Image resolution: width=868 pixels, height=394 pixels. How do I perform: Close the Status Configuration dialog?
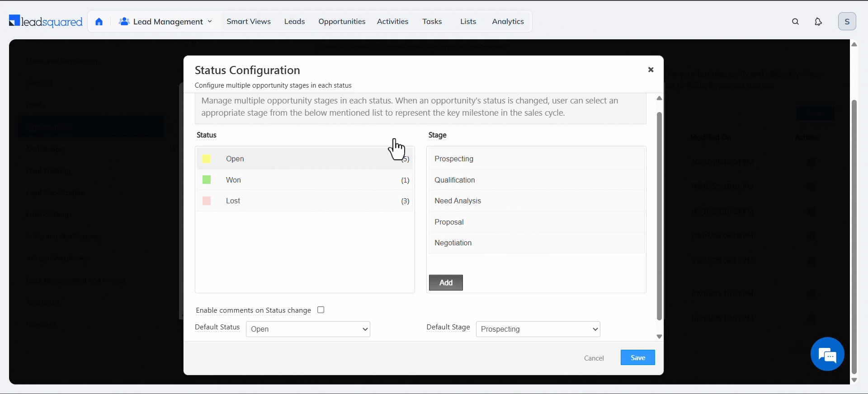click(x=651, y=70)
